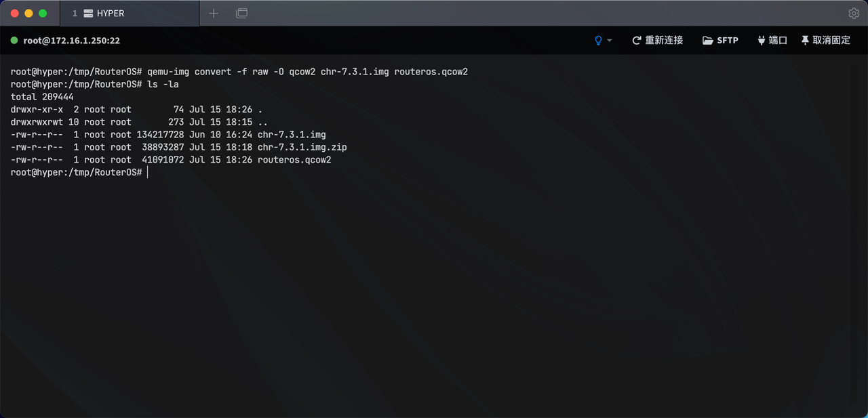Expand the lightbulb dropdown arrow

(x=610, y=41)
